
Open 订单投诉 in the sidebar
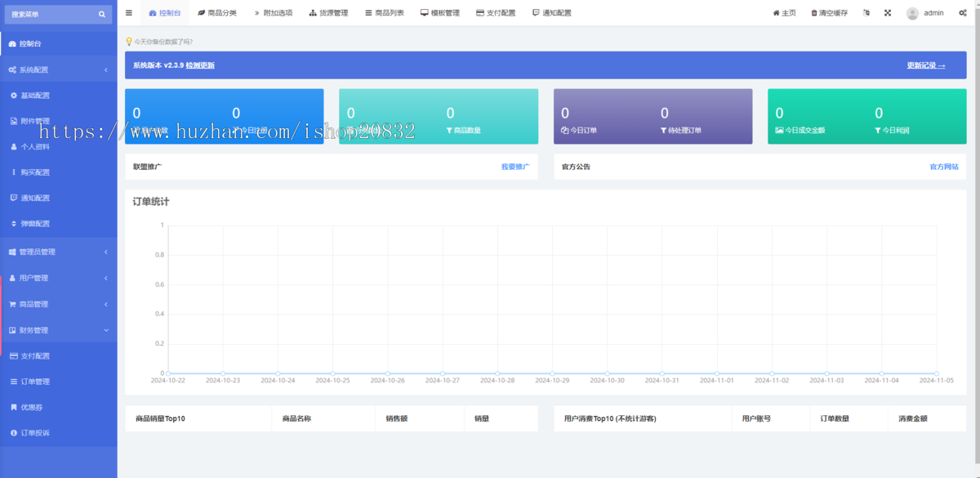[x=34, y=433]
